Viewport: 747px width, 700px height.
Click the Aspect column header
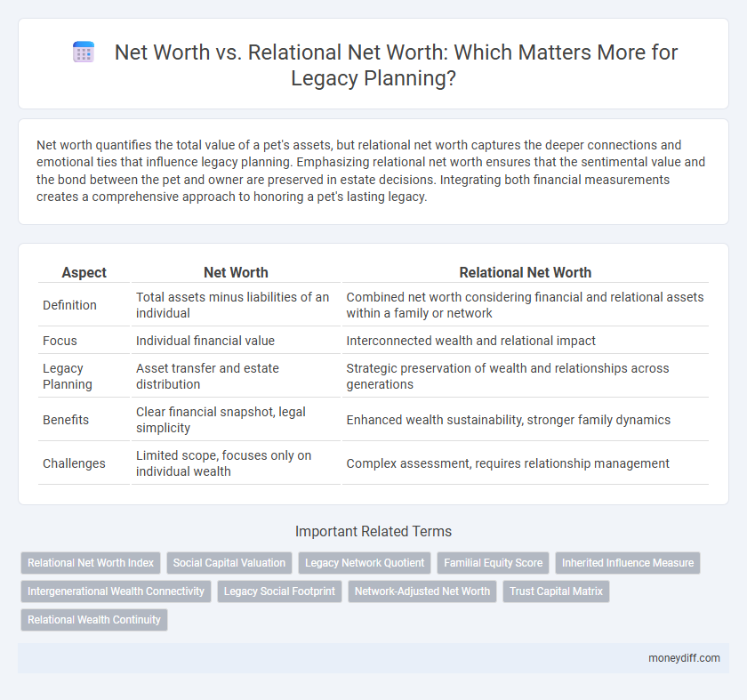click(x=84, y=272)
